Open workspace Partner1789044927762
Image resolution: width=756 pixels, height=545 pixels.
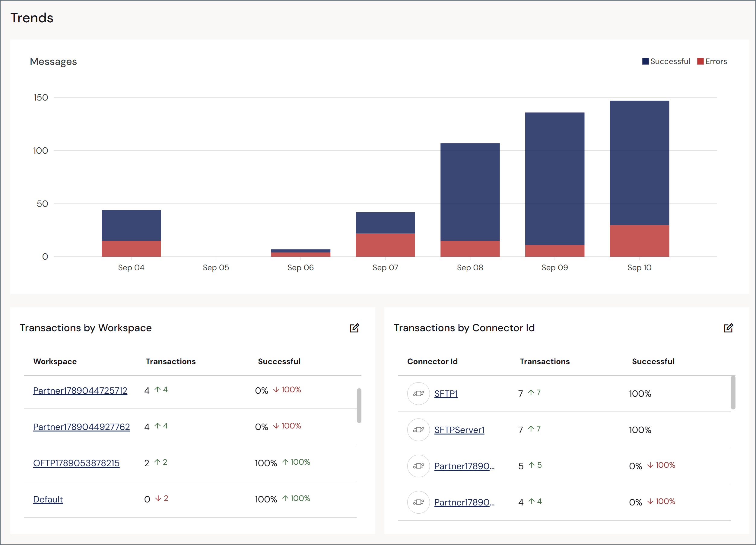click(81, 427)
